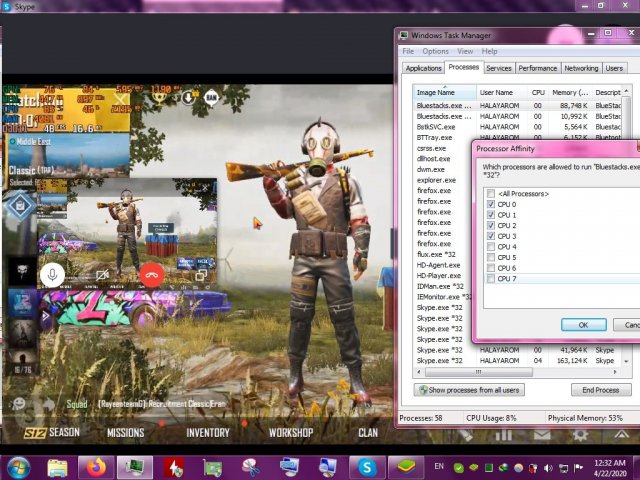Click the End Process button
640x480 pixels.
tap(600, 389)
